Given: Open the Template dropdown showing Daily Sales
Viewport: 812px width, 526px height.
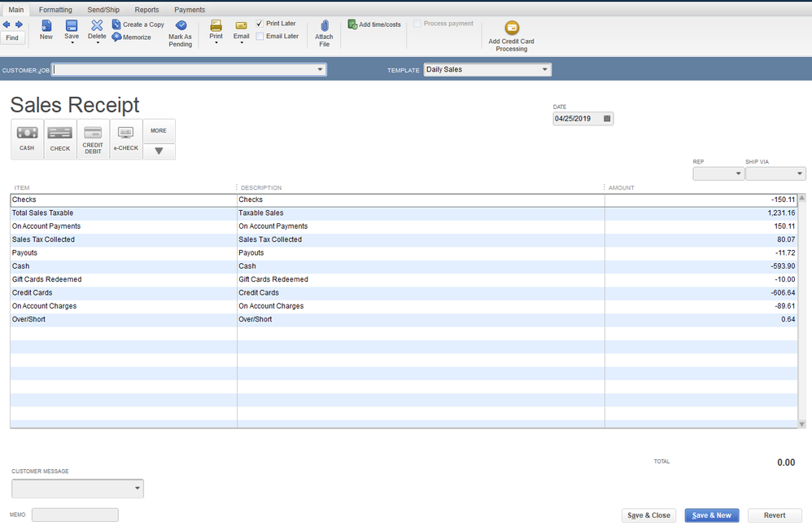Looking at the screenshot, I should point(544,70).
